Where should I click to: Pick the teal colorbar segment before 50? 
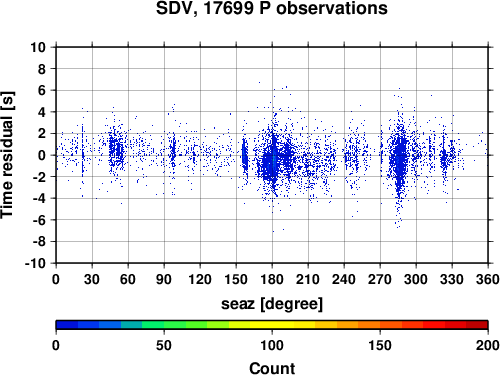[x=131, y=325]
